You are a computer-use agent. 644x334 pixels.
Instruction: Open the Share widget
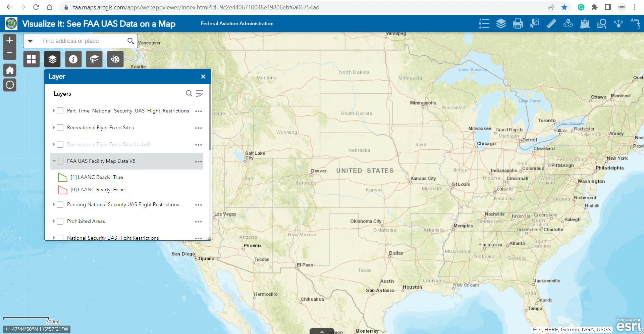click(619, 23)
